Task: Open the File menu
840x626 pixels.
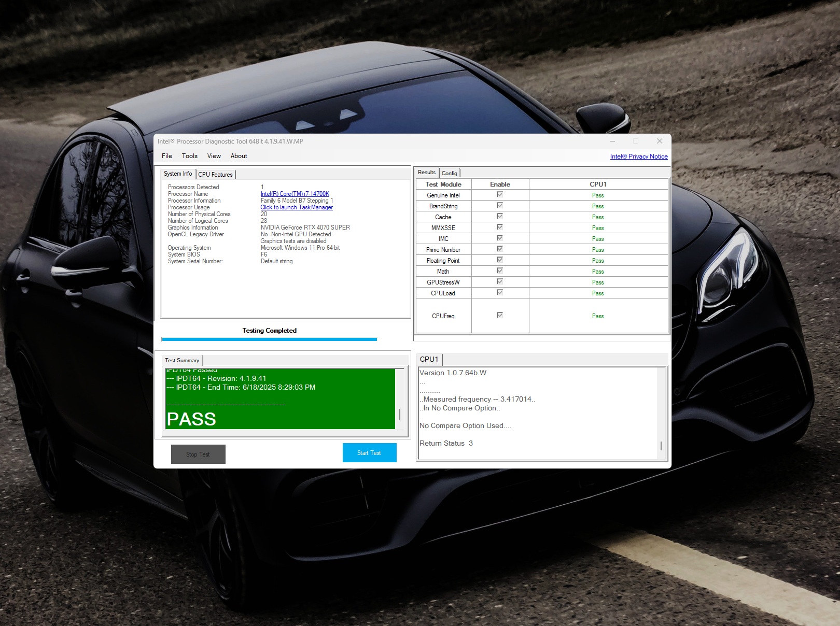Action: tap(166, 156)
